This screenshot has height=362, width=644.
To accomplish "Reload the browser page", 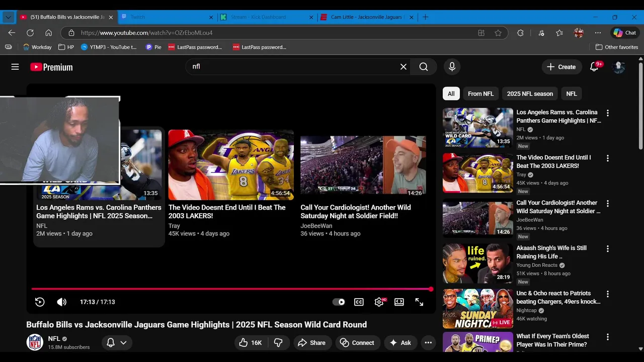I will 30,33.
